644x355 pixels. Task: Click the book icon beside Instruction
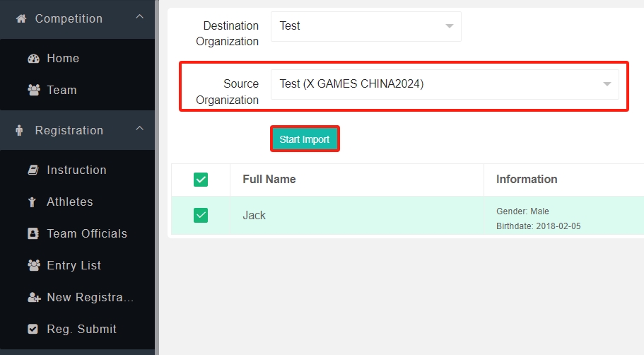point(33,170)
